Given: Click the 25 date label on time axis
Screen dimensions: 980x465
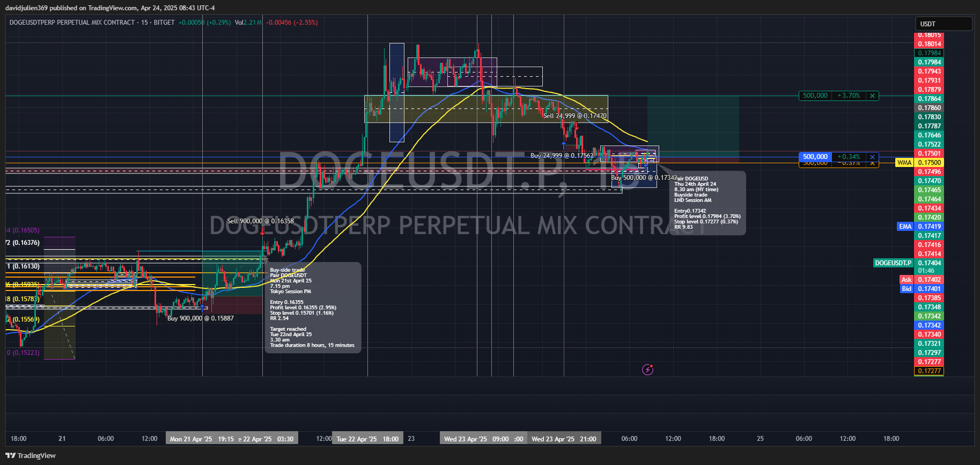Looking at the screenshot, I should (x=760, y=439).
